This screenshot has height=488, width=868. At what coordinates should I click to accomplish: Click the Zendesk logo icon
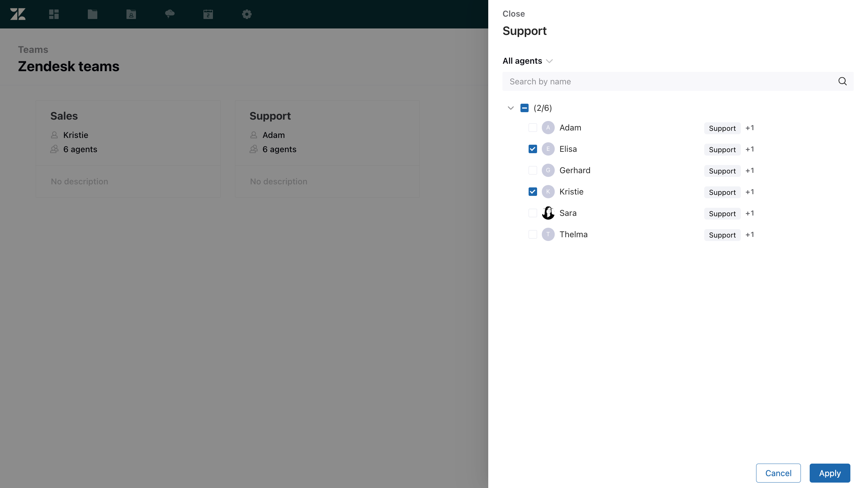[x=18, y=14]
